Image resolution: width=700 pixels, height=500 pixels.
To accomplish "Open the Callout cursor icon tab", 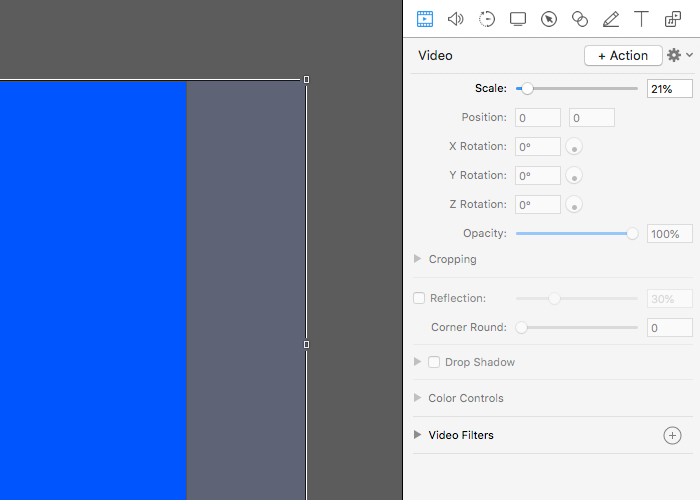I will coord(549,19).
